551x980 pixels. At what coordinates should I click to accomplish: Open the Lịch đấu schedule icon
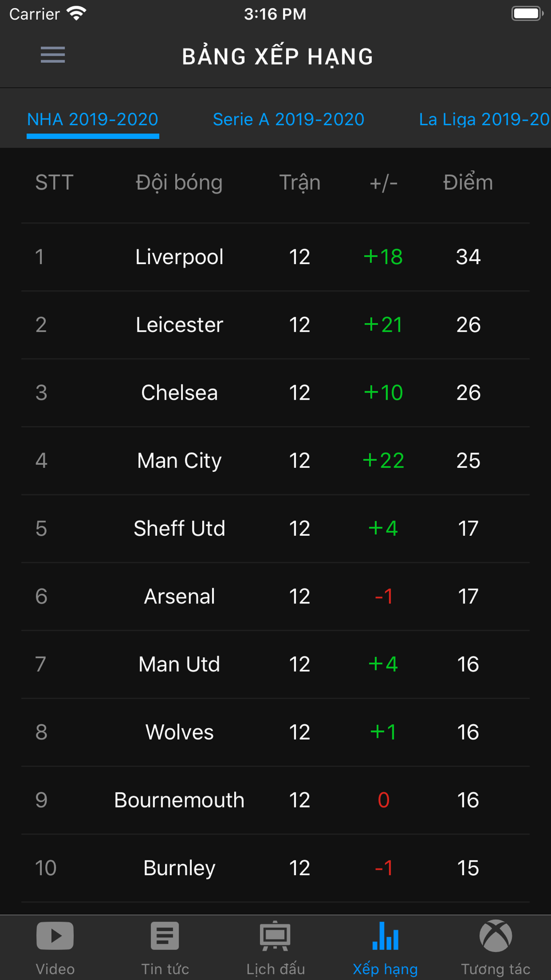pyautogui.click(x=275, y=936)
